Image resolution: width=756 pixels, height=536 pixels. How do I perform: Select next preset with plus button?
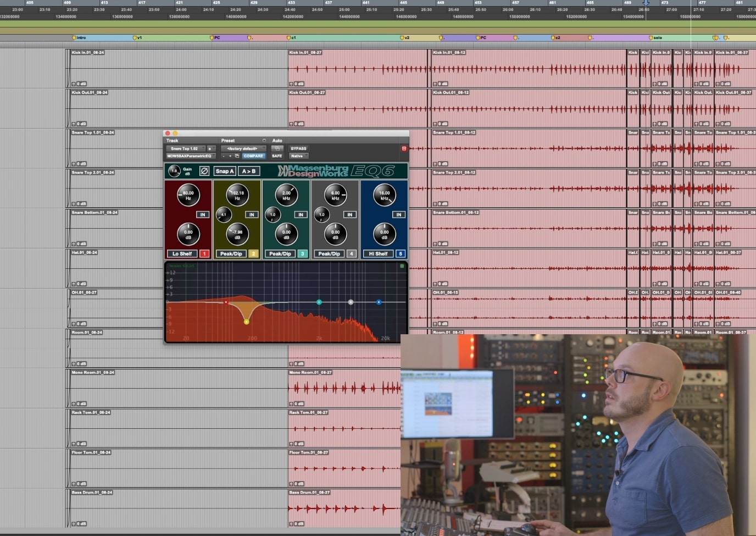pyautogui.click(x=230, y=156)
